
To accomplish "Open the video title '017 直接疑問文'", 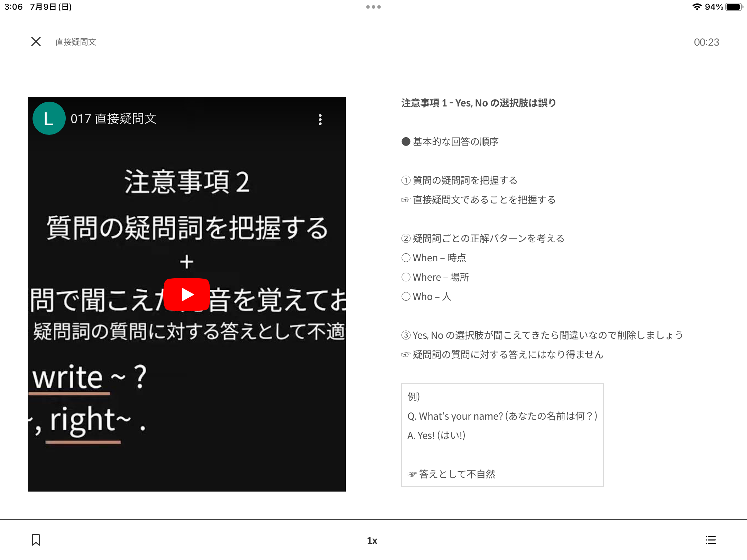I will point(113,119).
